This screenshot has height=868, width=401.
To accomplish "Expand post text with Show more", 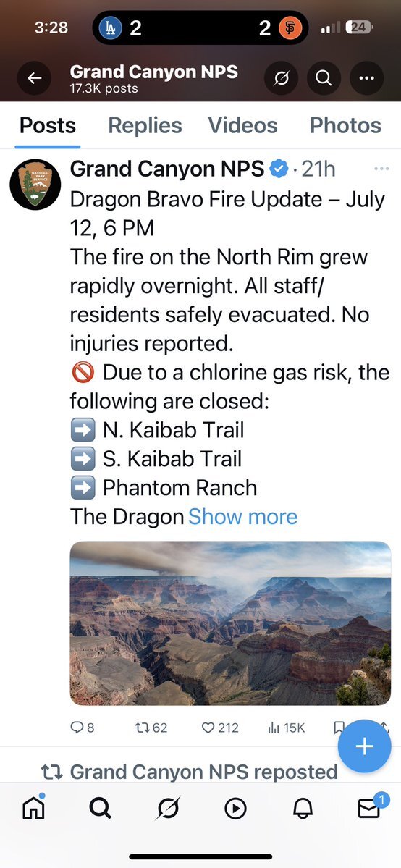I will (242, 516).
